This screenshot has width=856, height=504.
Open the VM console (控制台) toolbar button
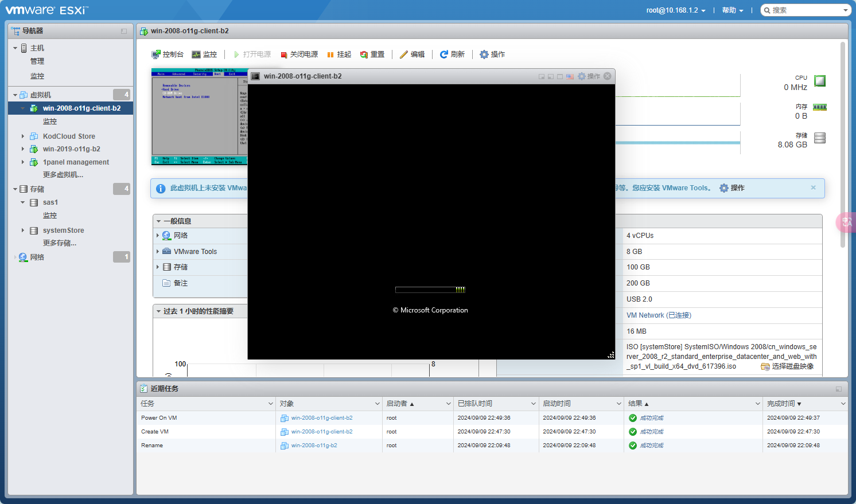[168, 54]
